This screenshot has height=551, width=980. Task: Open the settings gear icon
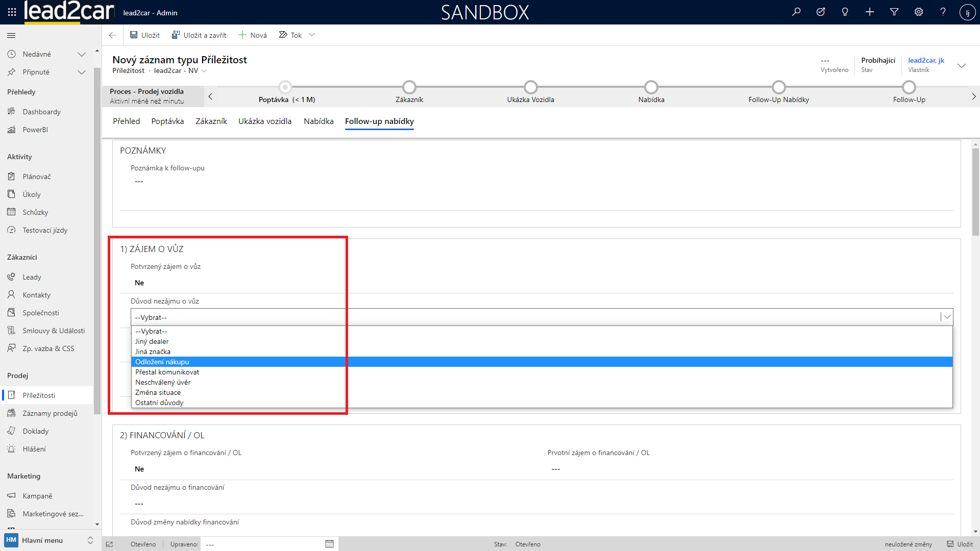919,12
